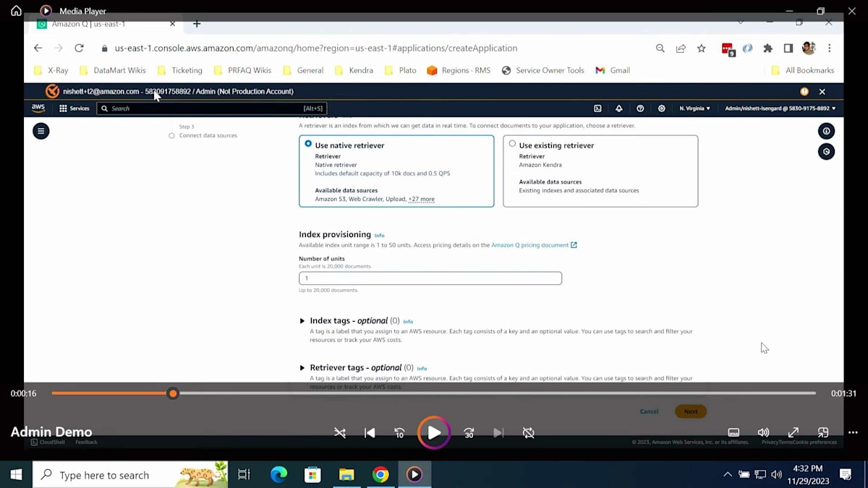The height and width of the screenshot is (488, 868).
Task: Click the browser address bar URL
Action: pos(316,48)
